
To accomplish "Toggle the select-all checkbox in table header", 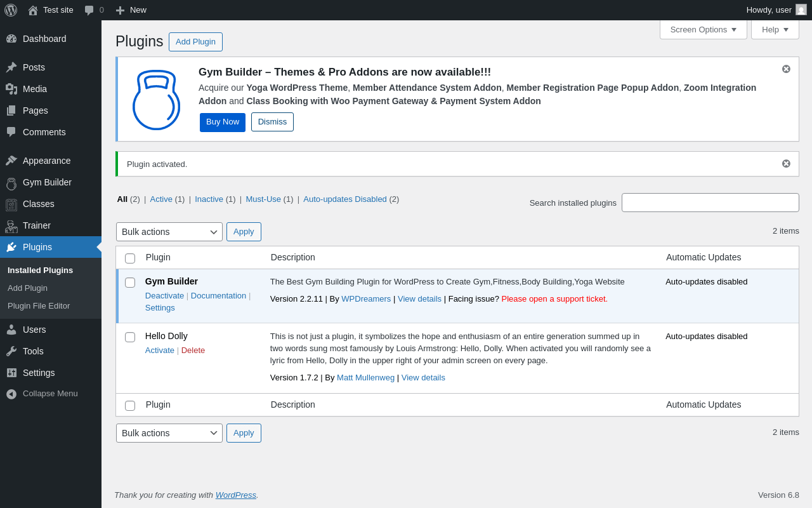I will click(130, 258).
